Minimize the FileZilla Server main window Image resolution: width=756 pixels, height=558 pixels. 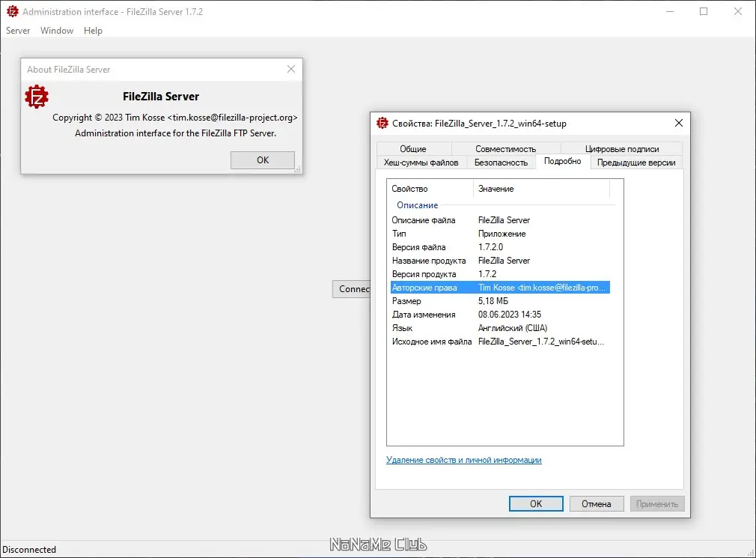pyautogui.click(x=670, y=11)
